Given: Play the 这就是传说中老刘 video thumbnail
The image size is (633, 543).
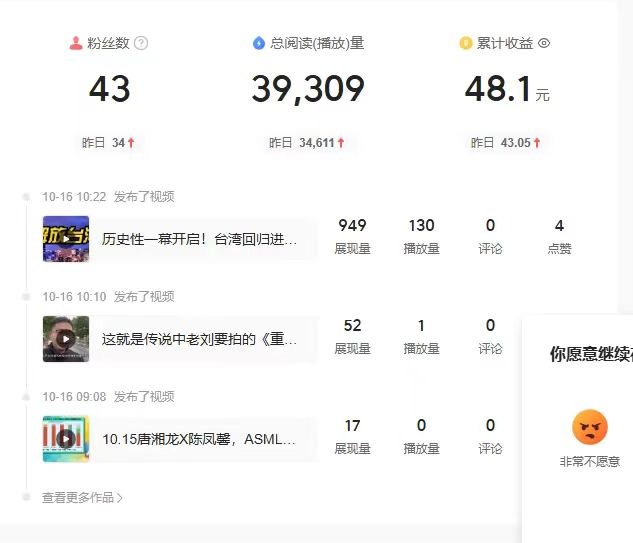Looking at the screenshot, I should 66,339.
